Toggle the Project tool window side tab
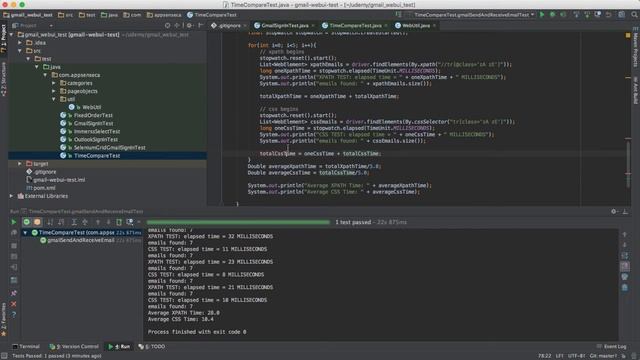This screenshot has width=640, height=360. point(4,38)
